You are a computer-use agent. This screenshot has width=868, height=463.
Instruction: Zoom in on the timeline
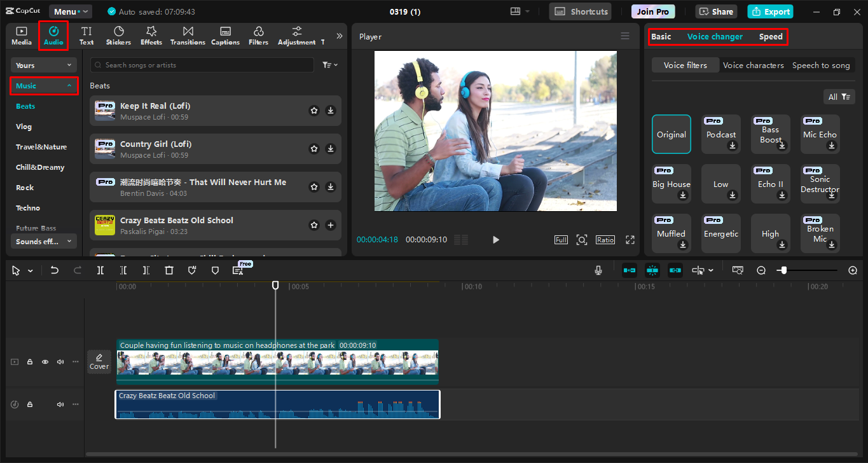tap(853, 270)
